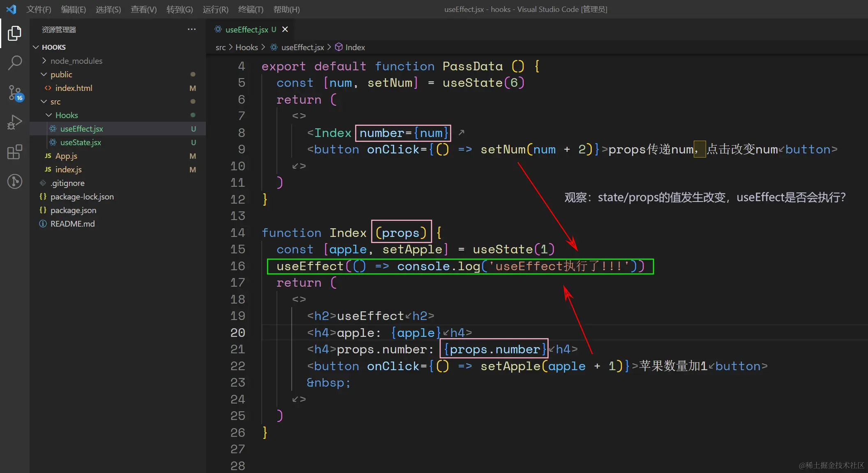868x473 pixels.
Task: Open useState.jsx in file tree
Action: point(81,142)
